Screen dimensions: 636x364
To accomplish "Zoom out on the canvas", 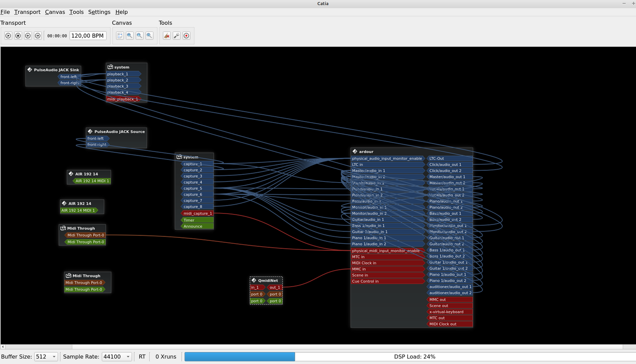I will [x=140, y=36].
